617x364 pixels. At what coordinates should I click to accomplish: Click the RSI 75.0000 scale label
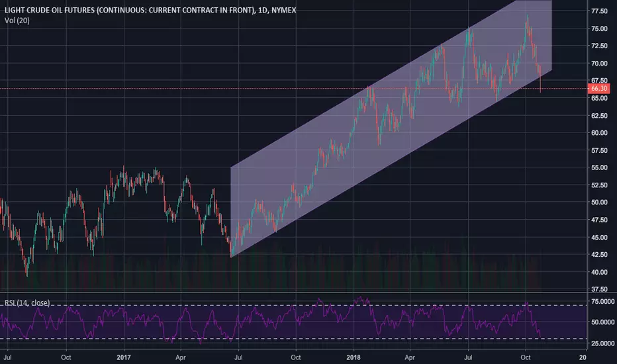(603, 301)
